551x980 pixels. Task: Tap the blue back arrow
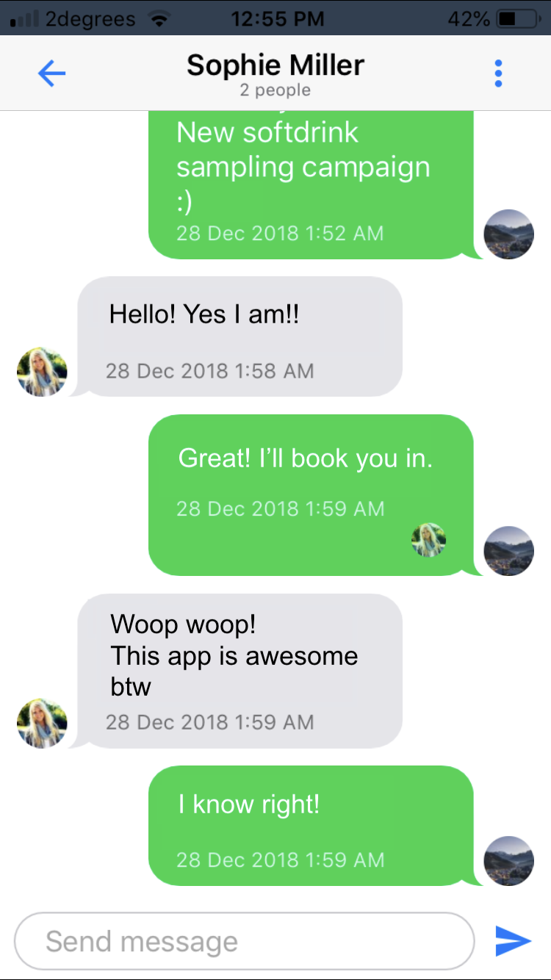point(51,73)
